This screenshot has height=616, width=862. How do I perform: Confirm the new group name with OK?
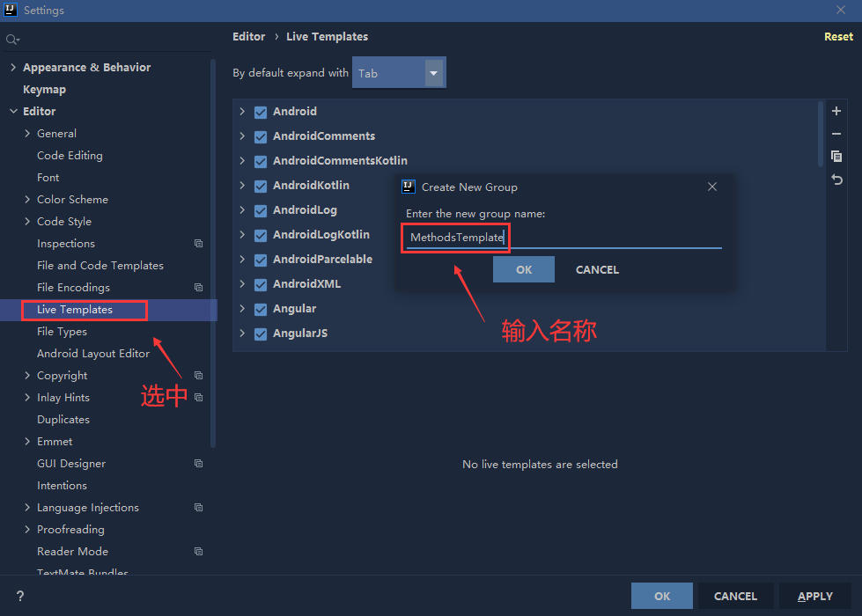point(523,269)
